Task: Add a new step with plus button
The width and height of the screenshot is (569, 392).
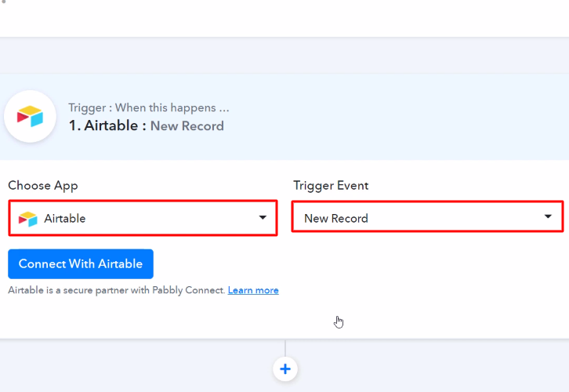Action: tap(285, 369)
